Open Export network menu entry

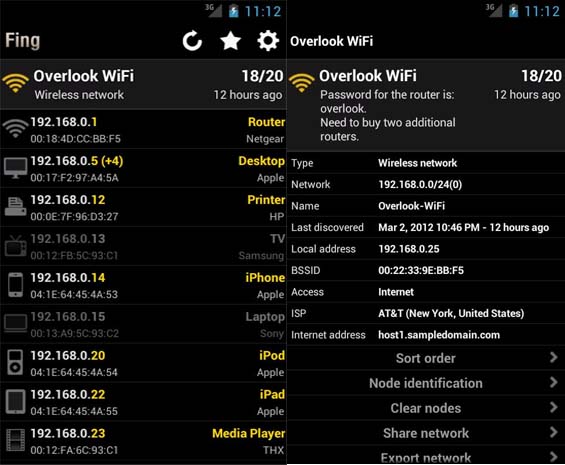426,456
